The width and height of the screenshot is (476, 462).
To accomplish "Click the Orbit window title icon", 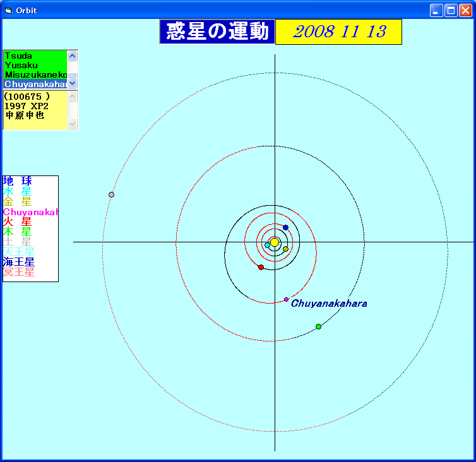I will coord(8,11).
